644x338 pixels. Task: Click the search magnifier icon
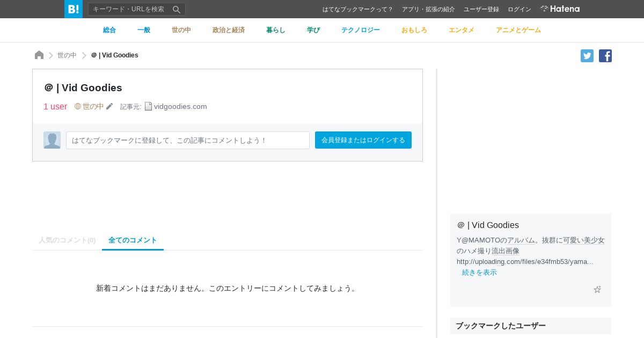click(x=177, y=9)
